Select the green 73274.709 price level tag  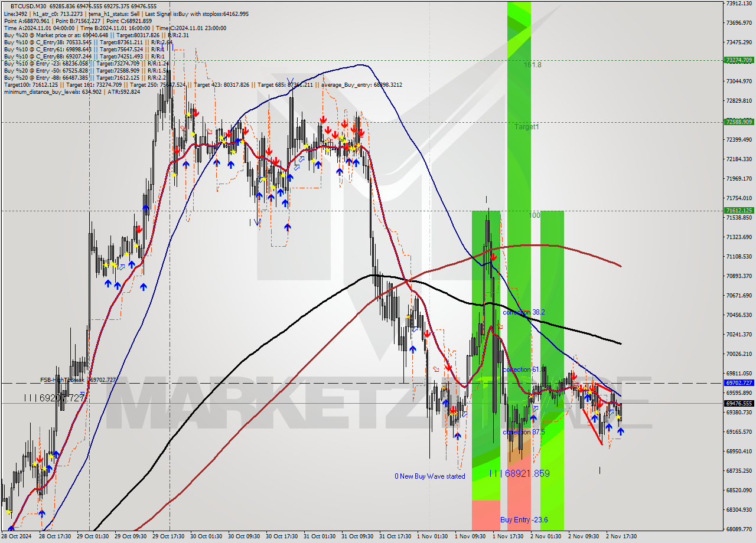(738, 60)
